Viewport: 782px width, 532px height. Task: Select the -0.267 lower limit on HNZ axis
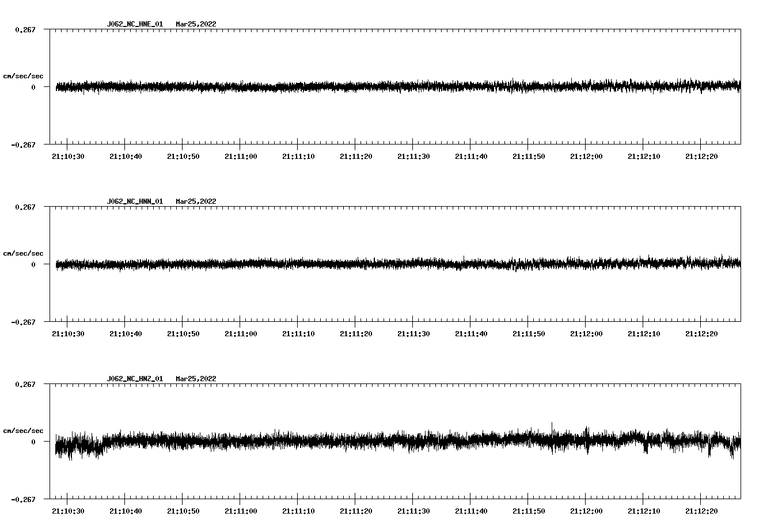tap(23, 499)
